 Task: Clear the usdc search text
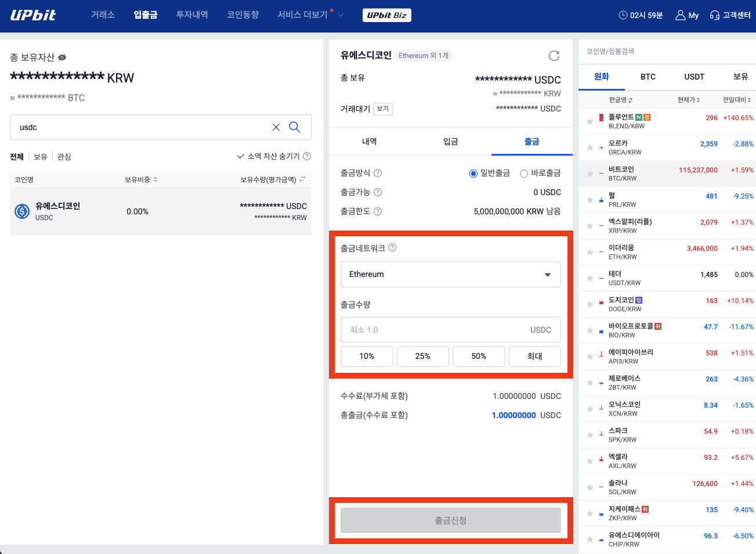[x=276, y=127]
